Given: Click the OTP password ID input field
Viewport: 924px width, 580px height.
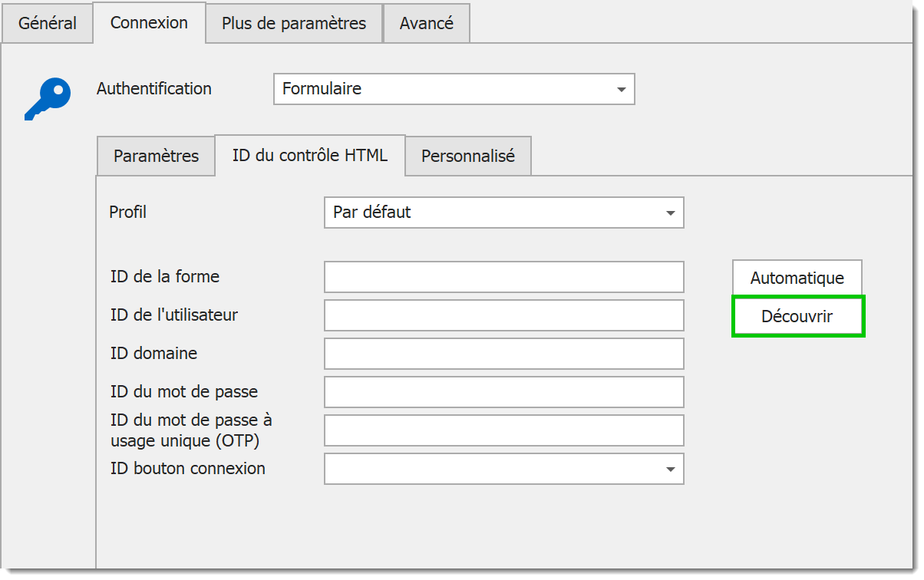Looking at the screenshot, I should click(x=503, y=430).
